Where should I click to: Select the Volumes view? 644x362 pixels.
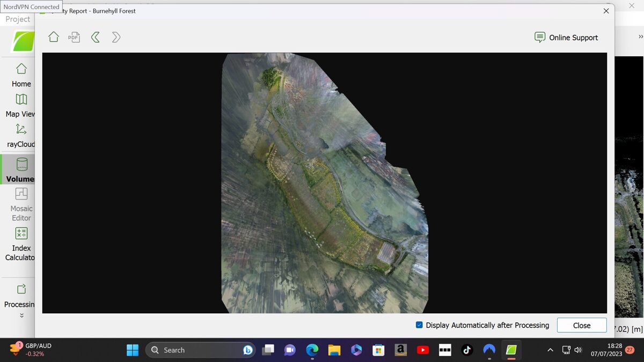[20, 170]
